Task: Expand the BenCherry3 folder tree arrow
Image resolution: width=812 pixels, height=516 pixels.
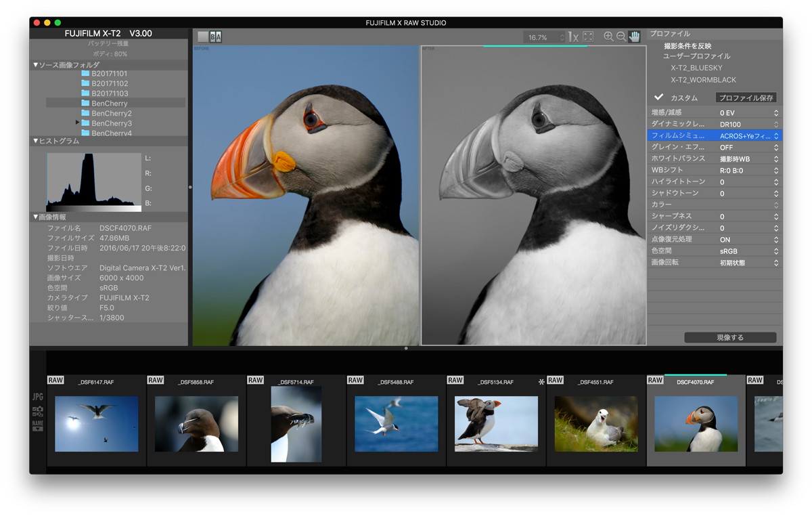Action: click(x=78, y=123)
